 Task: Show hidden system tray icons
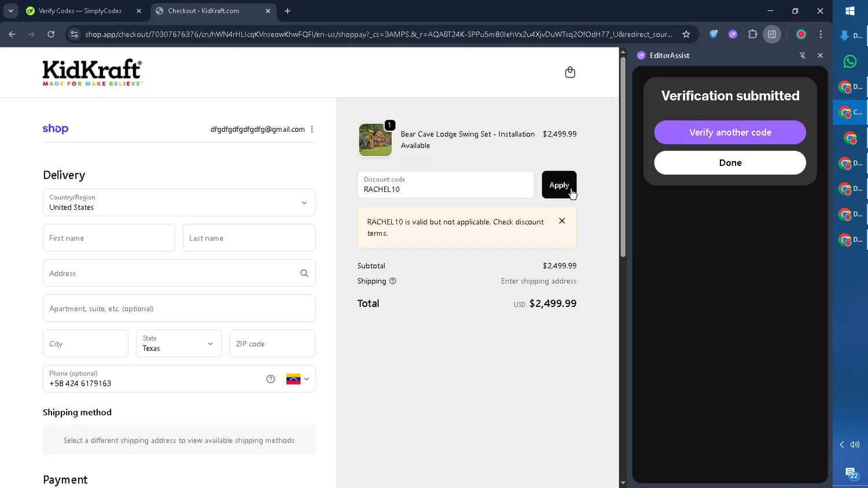click(841, 445)
